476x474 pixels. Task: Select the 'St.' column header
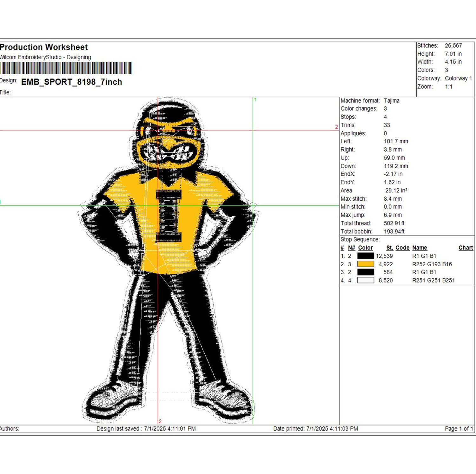(x=390, y=248)
